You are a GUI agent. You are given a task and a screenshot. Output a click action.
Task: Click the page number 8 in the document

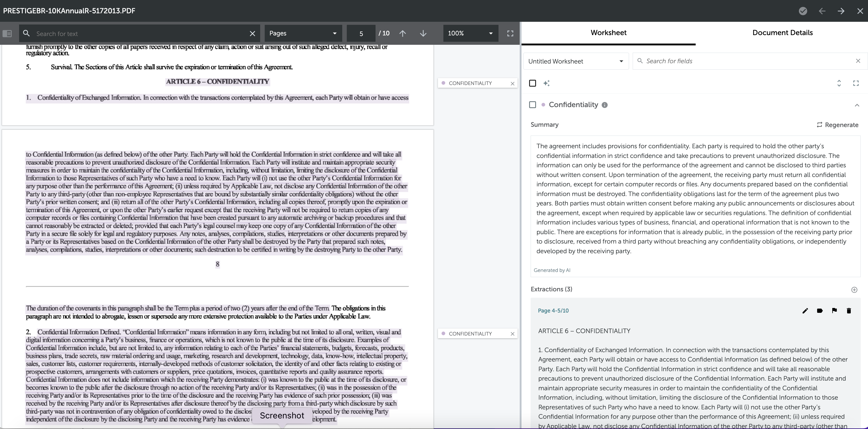[217, 264]
